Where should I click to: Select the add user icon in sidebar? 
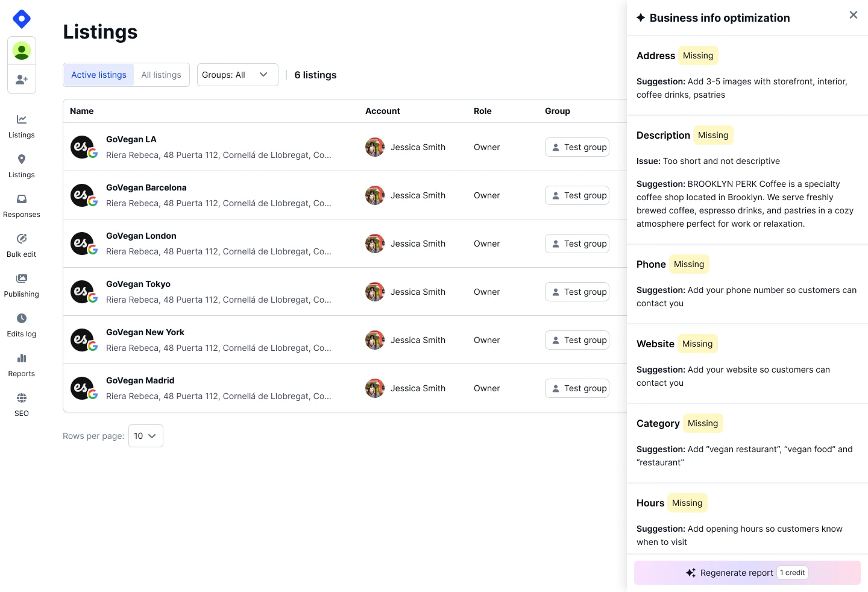[x=21, y=79]
